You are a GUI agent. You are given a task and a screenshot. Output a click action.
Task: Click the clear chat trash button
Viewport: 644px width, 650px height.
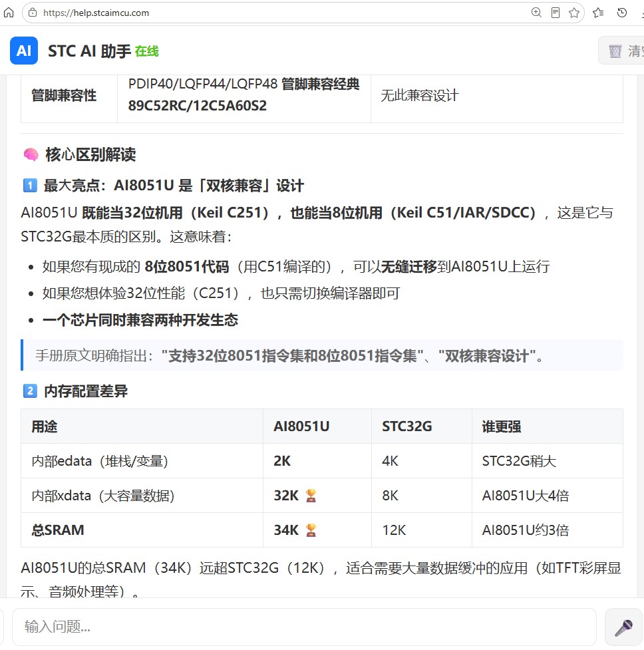pos(621,51)
